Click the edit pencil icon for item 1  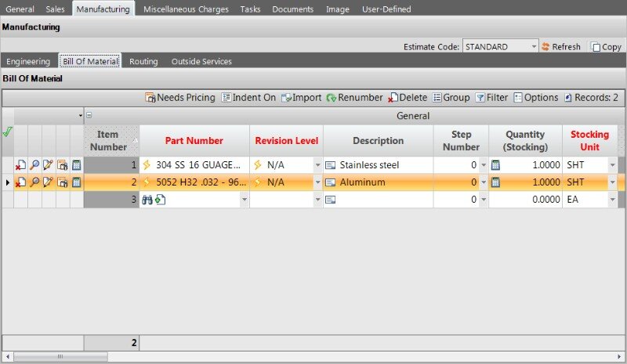pyautogui.click(x=49, y=165)
